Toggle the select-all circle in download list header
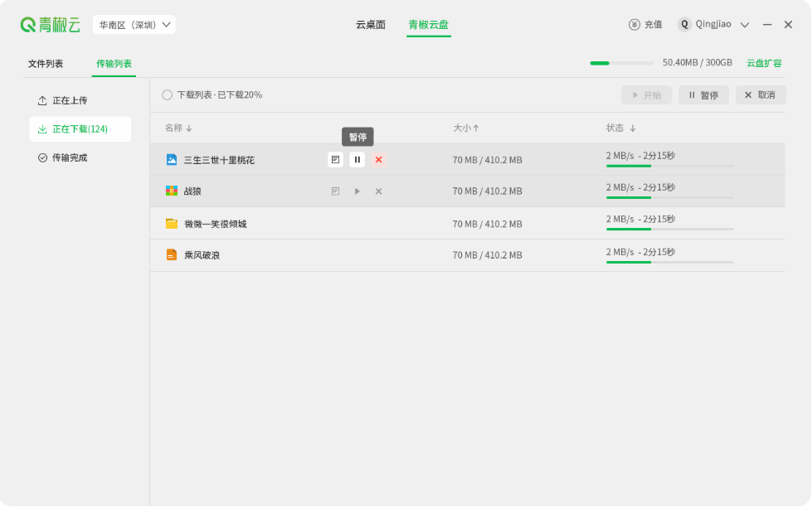Image resolution: width=812 pixels, height=508 pixels. coord(167,94)
